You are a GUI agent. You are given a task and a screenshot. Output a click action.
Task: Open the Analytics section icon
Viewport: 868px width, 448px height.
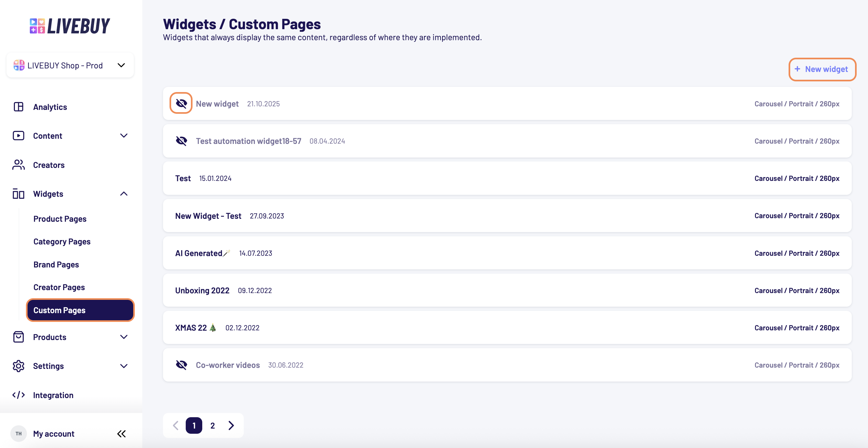click(18, 107)
